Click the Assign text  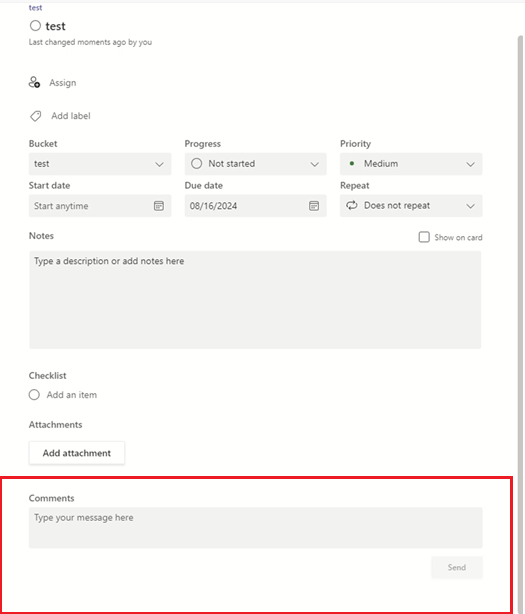tap(63, 83)
